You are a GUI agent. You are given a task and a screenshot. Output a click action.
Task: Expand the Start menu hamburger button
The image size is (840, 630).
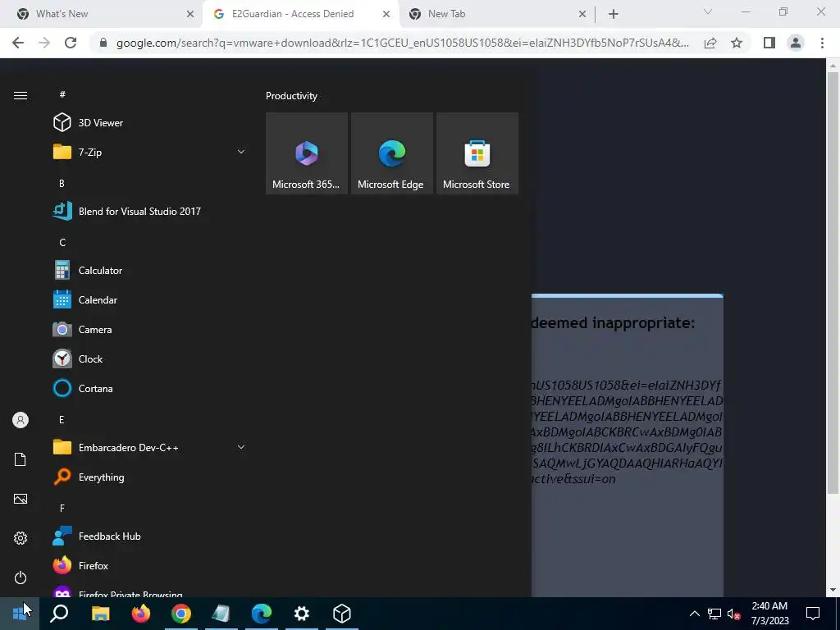(21, 95)
